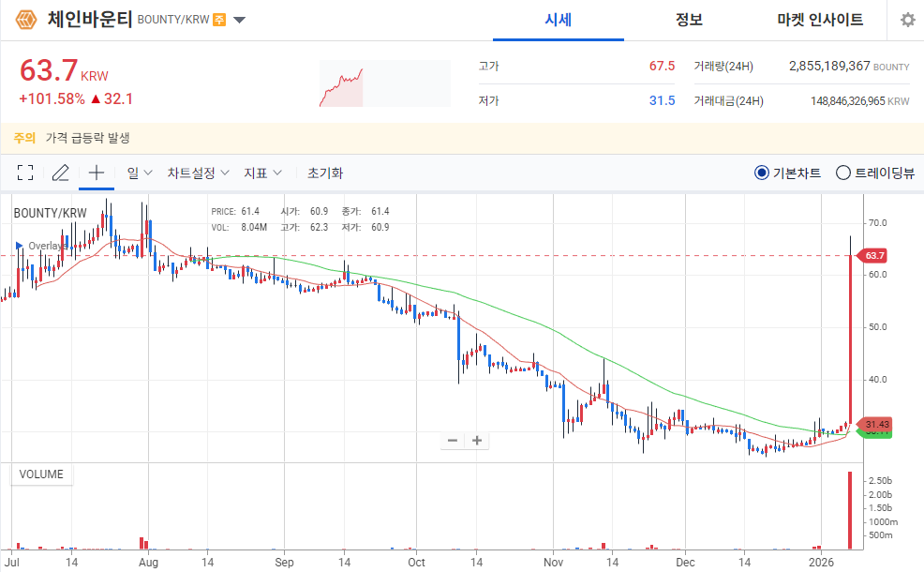Open the 마켓 인사이트 tab
Image resolution: width=924 pixels, height=572 pixels.
821,20
